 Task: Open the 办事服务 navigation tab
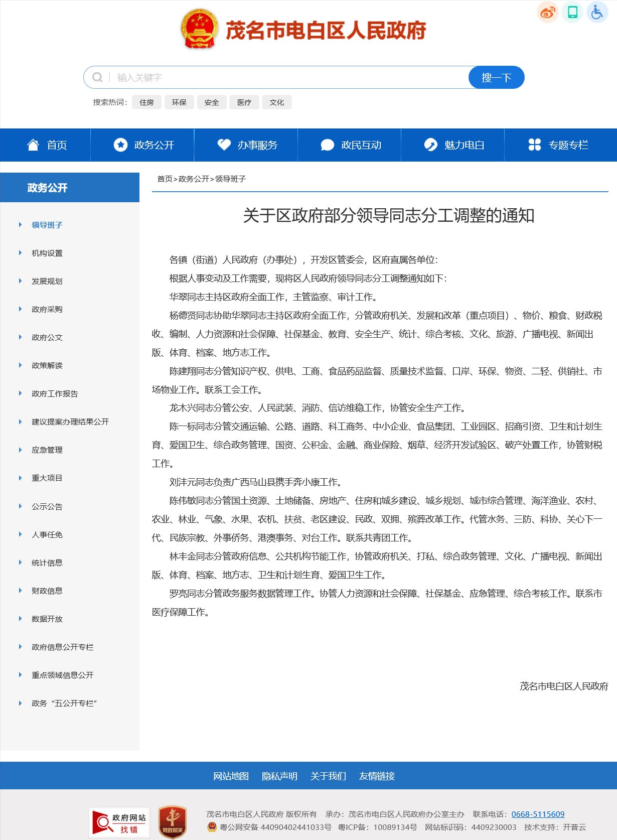(247, 145)
